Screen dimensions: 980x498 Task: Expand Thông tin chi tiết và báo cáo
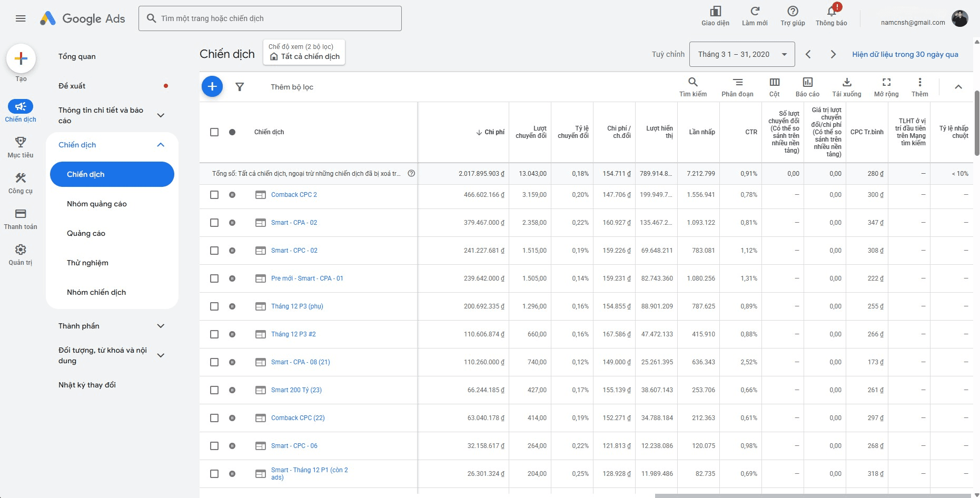point(161,115)
